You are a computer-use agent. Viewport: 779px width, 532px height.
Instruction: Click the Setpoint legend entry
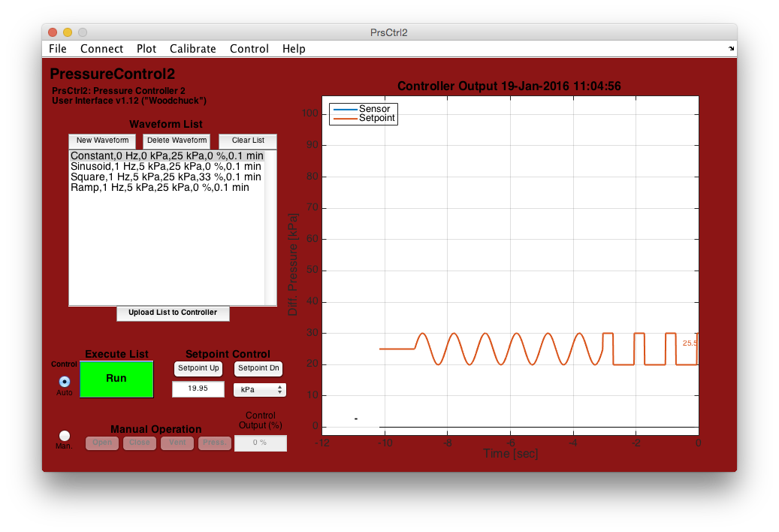(x=363, y=118)
